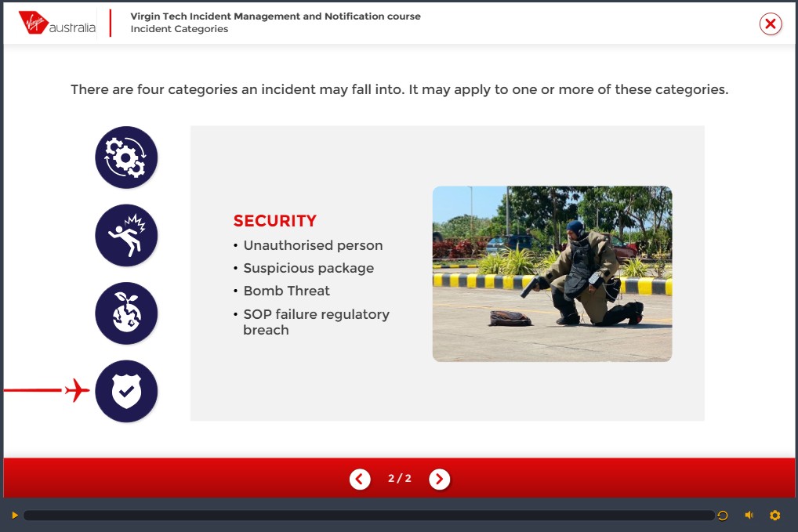Screen dimensions: 798x532
Task: Play the course with the play button
Action: (x=15, y=516)
